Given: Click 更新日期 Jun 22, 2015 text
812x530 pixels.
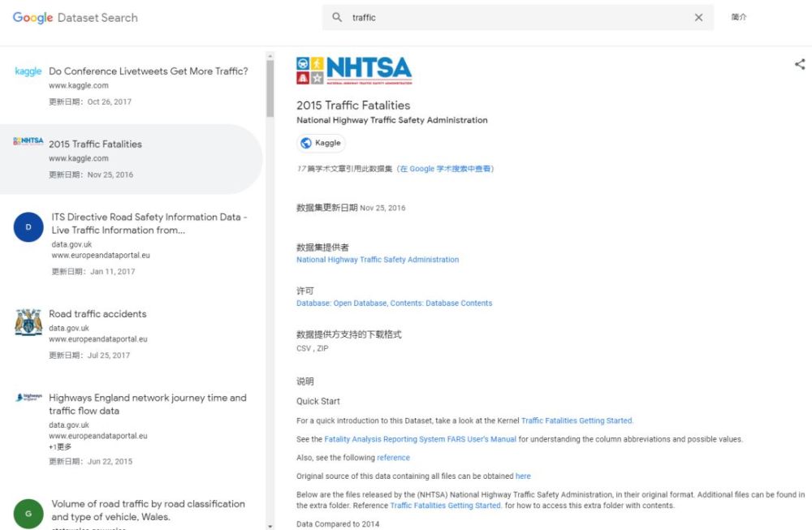Looking at the screenshot, I should click(91, 462).
